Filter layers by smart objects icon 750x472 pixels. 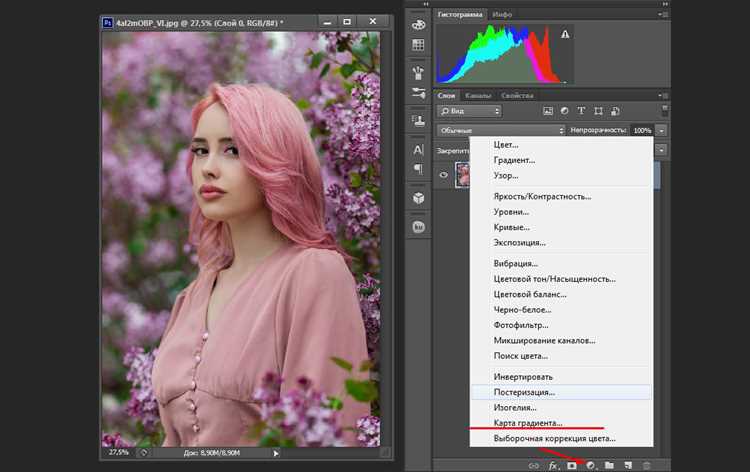tap(615, 111)
